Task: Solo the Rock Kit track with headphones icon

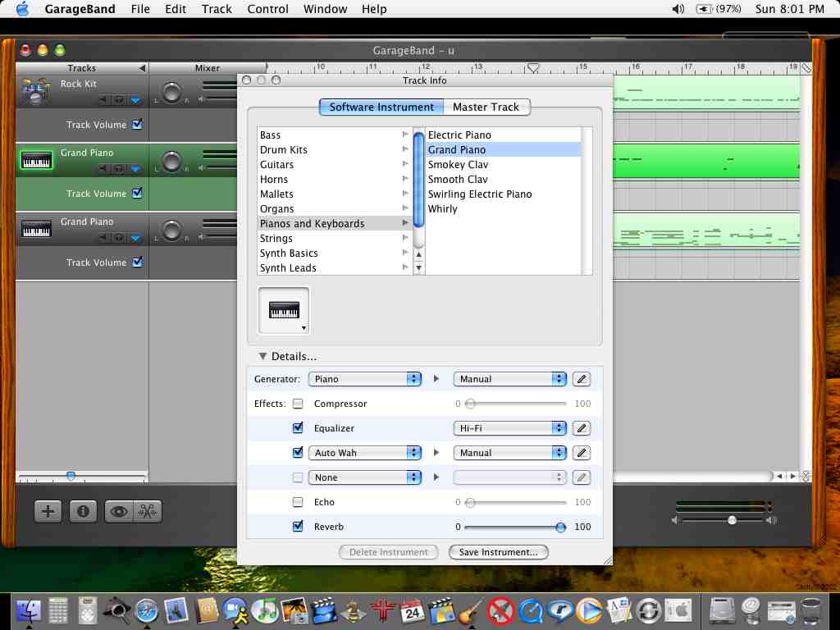Action: point(119,100)
